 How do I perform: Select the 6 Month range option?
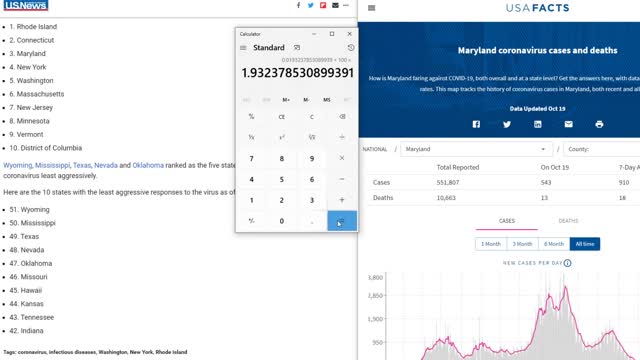click(x=554, y=244)
